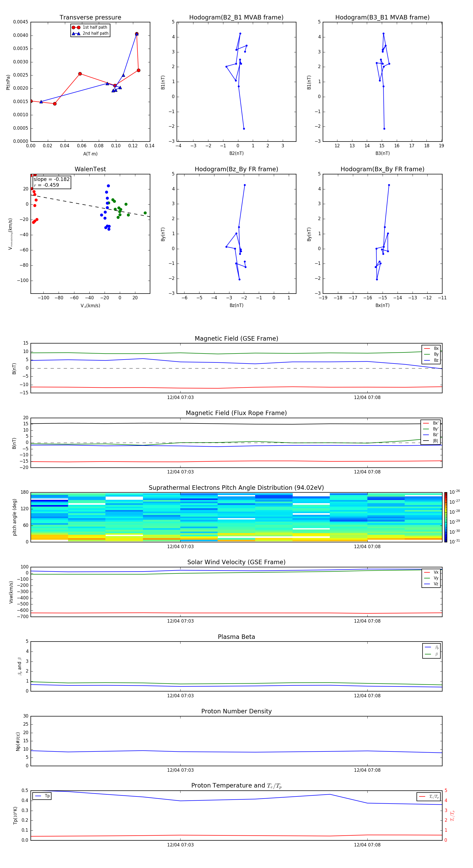Click the "pitch angle (deg)" y-axis label

point(14,517)
